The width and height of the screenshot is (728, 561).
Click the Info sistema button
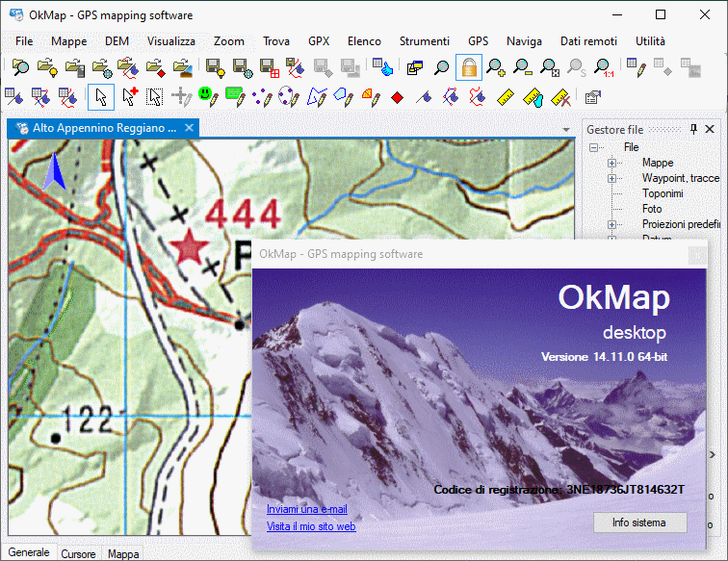tap(639, 523)
